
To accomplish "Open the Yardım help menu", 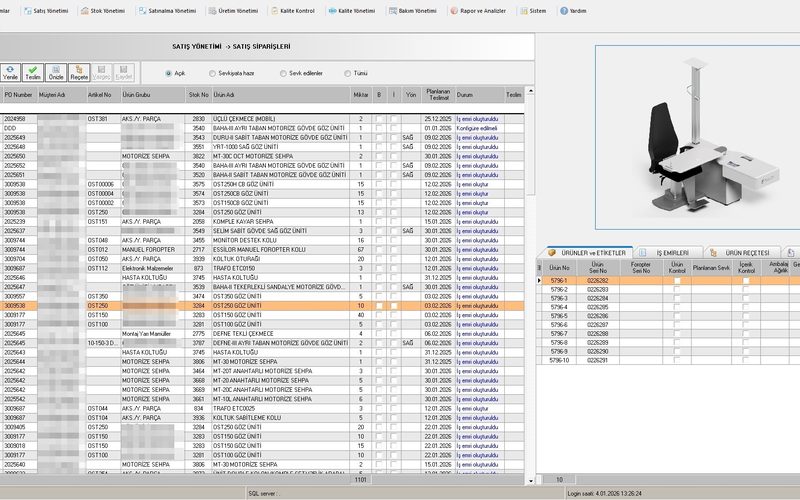I will point(573,11).
